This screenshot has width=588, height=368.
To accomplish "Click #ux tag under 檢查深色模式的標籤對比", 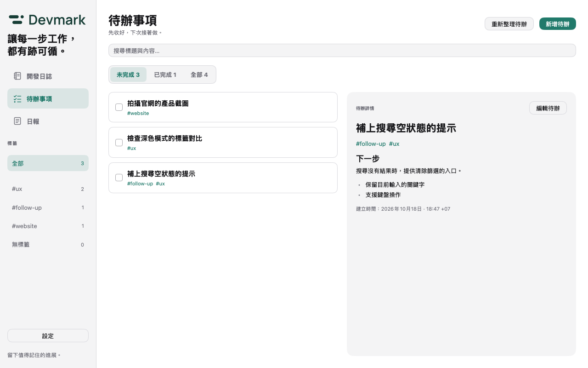I will coord(131,148).
